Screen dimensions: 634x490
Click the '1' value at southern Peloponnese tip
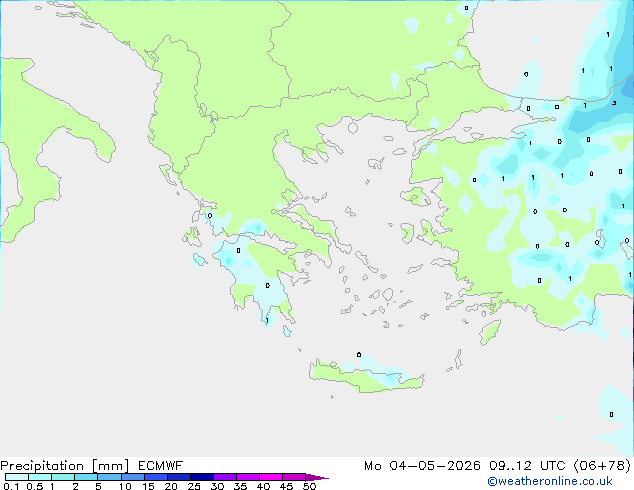(267, 321)
